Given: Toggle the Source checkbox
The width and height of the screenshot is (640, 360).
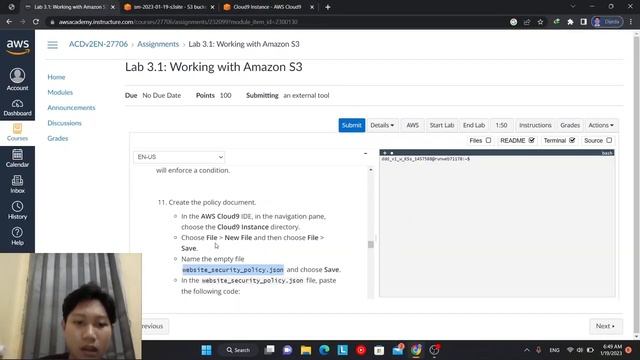Looking at the screenshot, I should click(x=609, y=140).
